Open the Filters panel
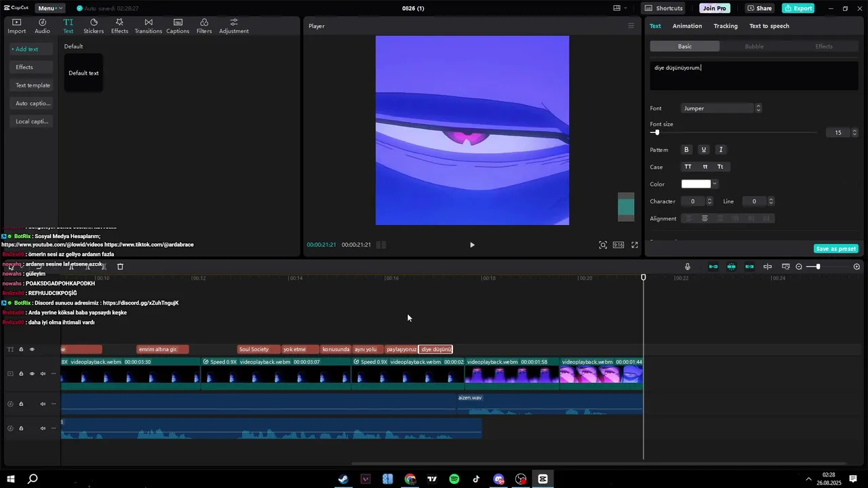This screenshot has width=868, height=488. tap(204, 26)
